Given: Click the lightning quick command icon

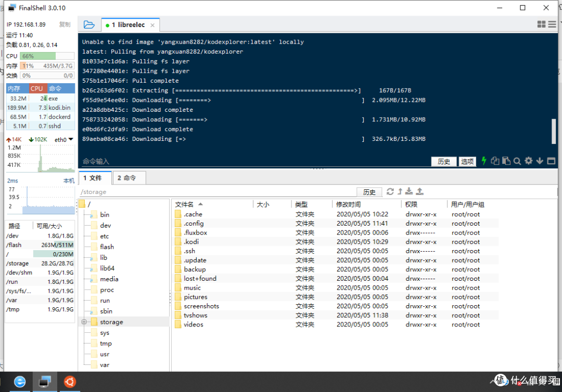Looking at the screenshot, I should point(484,161).
